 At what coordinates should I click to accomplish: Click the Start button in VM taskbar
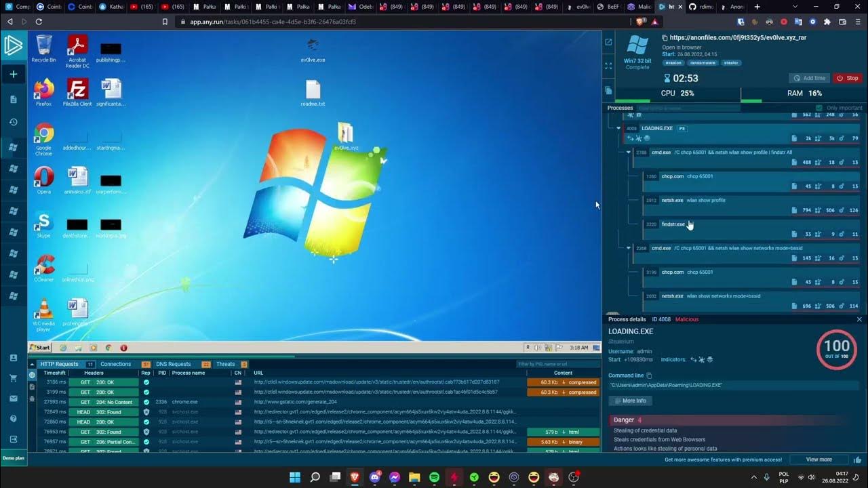(40, 348)
